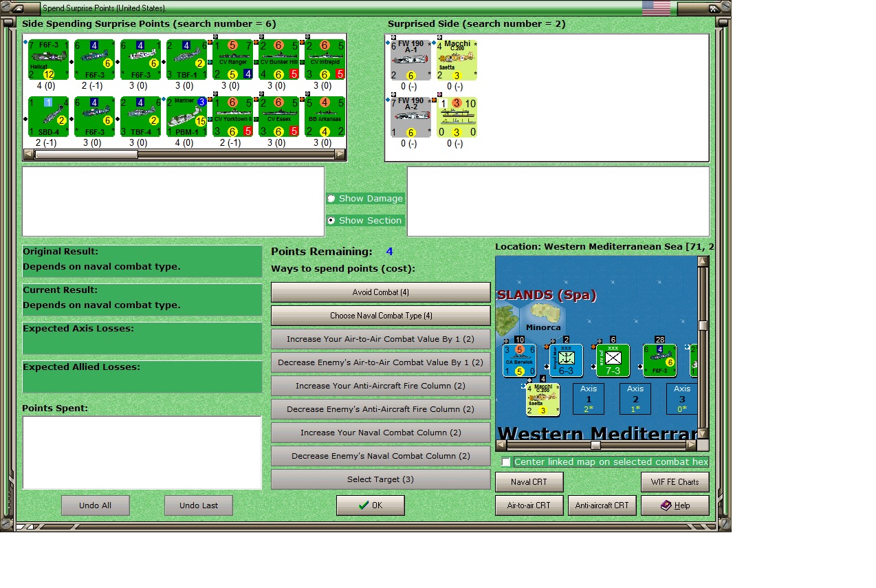
Task: Click the United States flag icon in title bar
Action: (656, 8)
